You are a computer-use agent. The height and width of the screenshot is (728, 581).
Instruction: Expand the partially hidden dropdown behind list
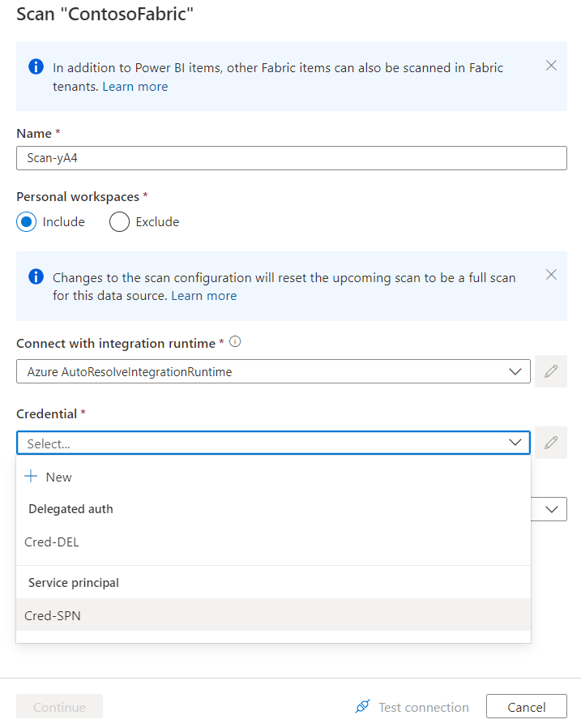click(552, 509)
